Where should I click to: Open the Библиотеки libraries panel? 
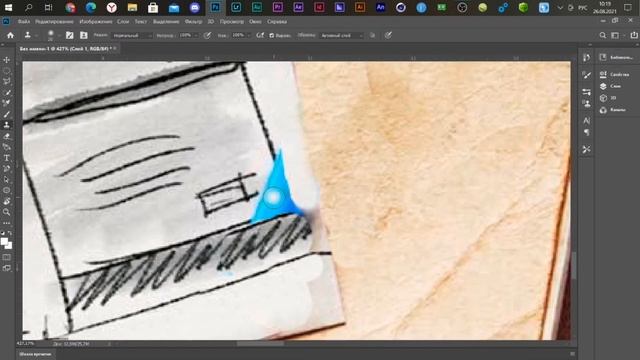[x=616, y=58]
